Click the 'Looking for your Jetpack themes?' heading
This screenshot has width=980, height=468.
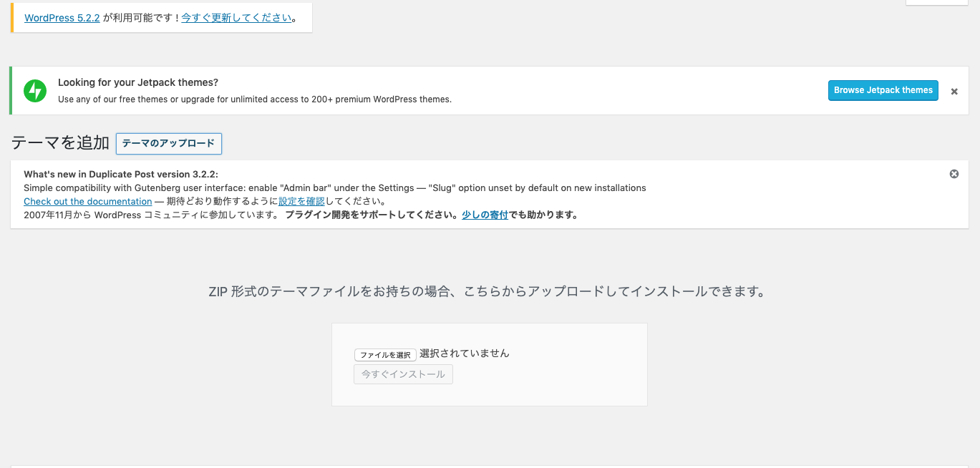[x=138, y=83]
